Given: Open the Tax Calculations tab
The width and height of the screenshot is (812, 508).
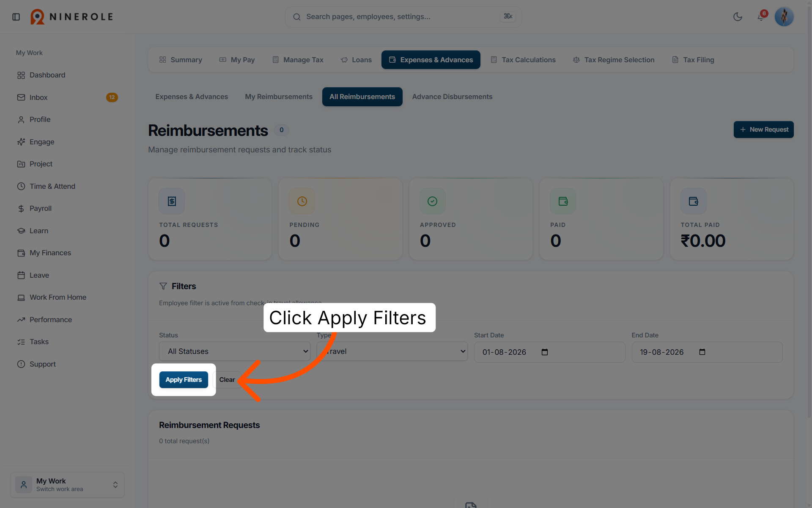Looking at the screenshot, I should coord(523,60).
